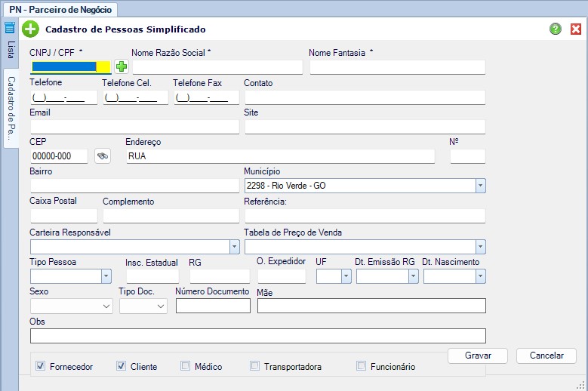Click the blue list icon above Lista
Image resolution: width=588 pixels, height=391 pixels.
coord(10,29)
